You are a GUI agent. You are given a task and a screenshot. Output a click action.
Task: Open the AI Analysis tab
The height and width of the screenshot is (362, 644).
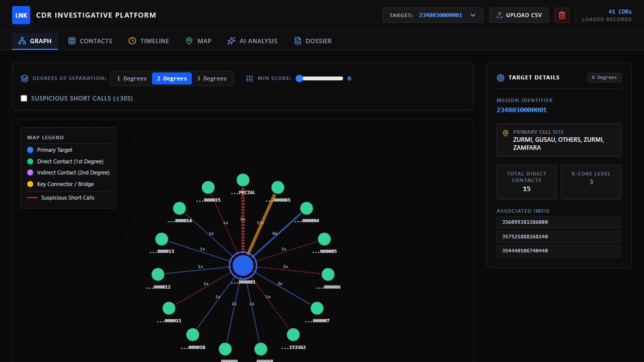253,41
